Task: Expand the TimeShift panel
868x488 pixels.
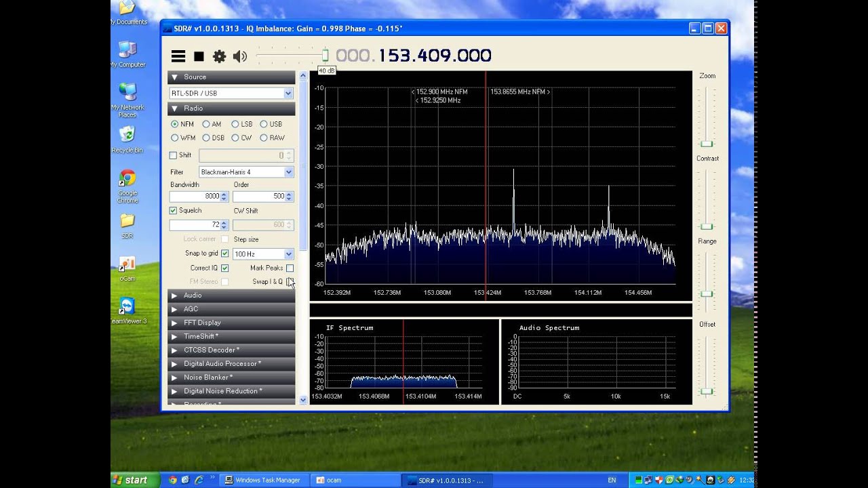Action: (x=231, y=336)
